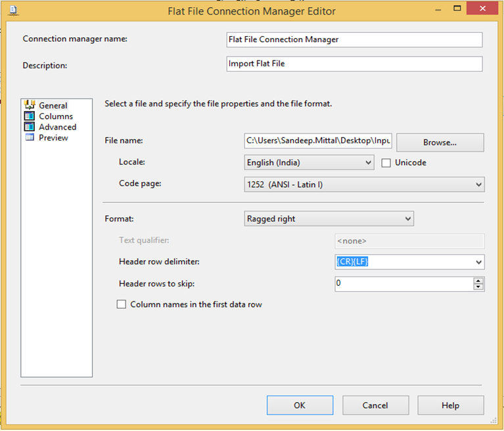Image resolution: width=504 pixels, height=431 pixels.
Task: Enable the Unicode checkbox
Action: 386,162
